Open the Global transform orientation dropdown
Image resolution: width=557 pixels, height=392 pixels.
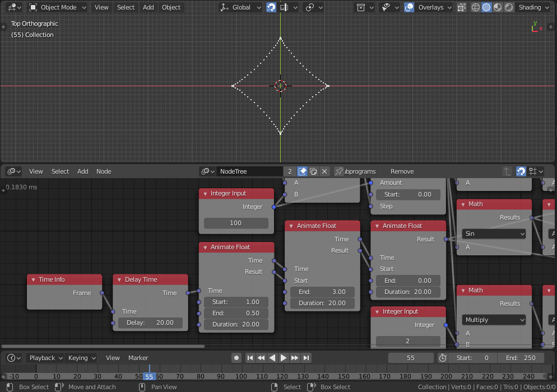tap(241, 7)
